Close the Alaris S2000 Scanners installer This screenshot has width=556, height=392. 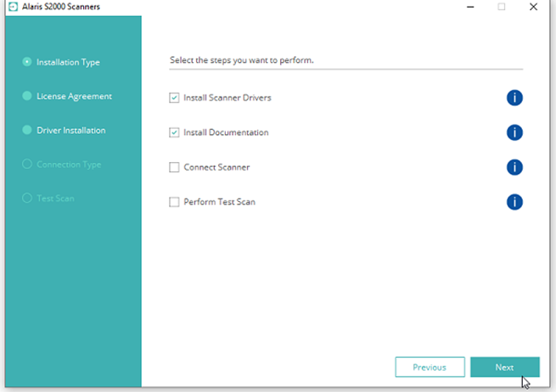click(x=533, y=7)
